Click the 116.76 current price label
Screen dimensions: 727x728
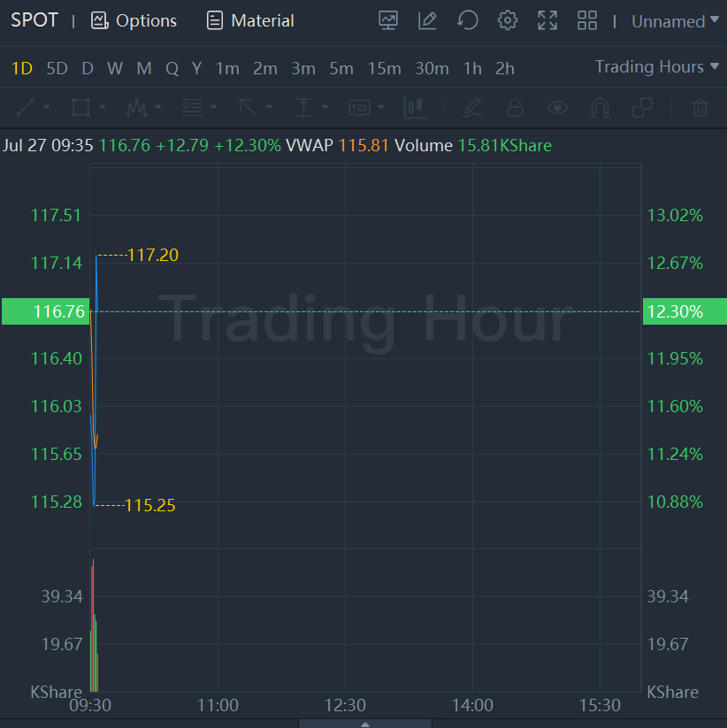(x=45, y=311)
